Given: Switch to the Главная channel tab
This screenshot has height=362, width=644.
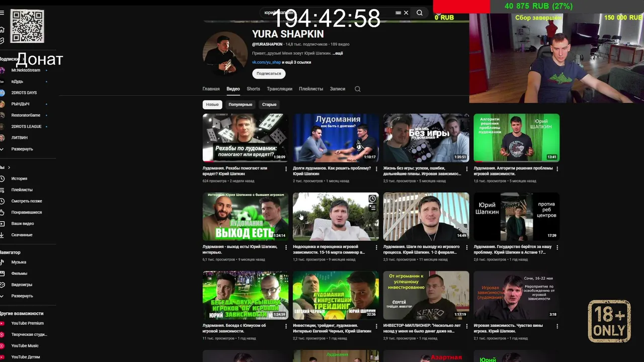Looking at the screenshot, I should point(211,89).
